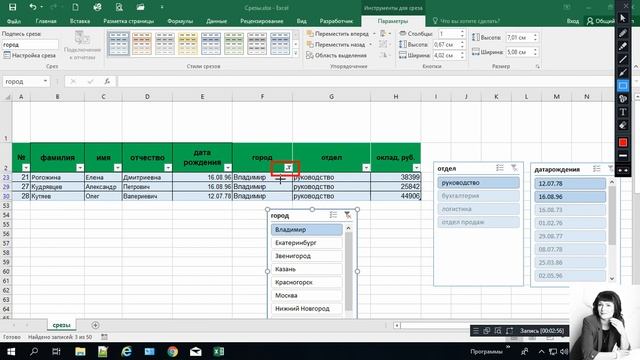
Task: Apply the green slicer style
Action: (234, 44)
